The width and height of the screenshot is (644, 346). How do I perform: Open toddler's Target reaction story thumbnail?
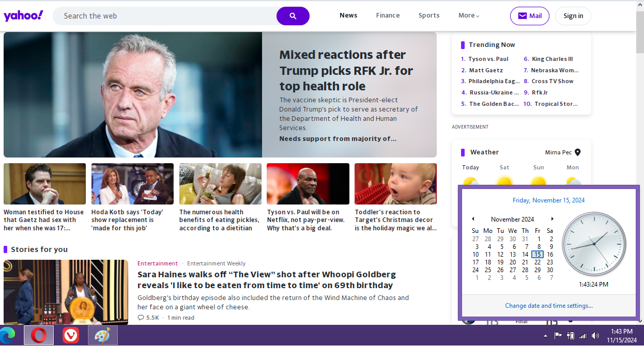click(x=395, y=184)
